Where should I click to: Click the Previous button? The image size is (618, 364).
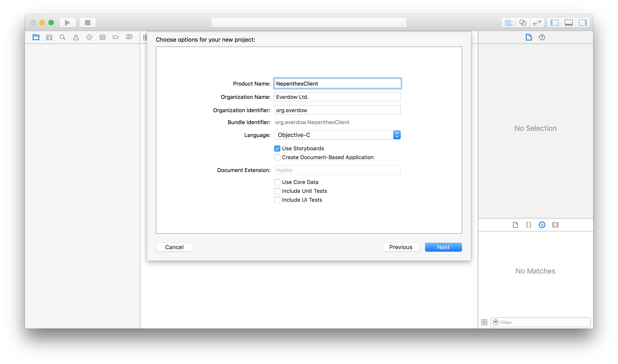coord(401,247)
